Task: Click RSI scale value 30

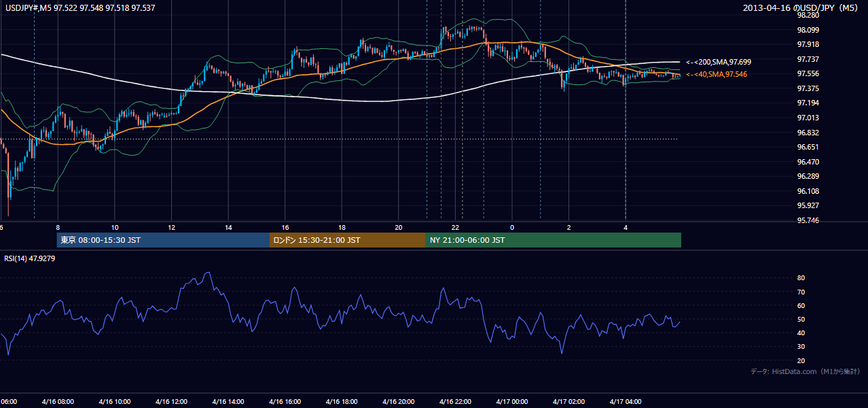Action: 801,347
